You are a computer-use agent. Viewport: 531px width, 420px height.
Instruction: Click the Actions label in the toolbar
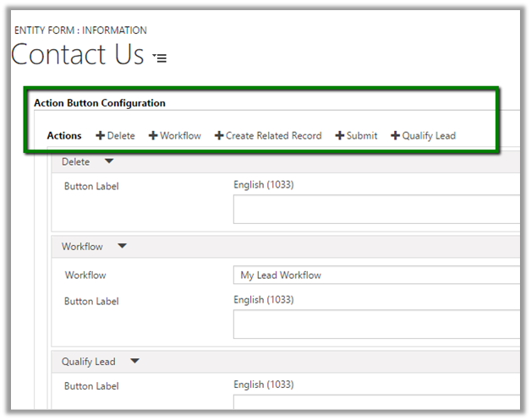(64, 135)
